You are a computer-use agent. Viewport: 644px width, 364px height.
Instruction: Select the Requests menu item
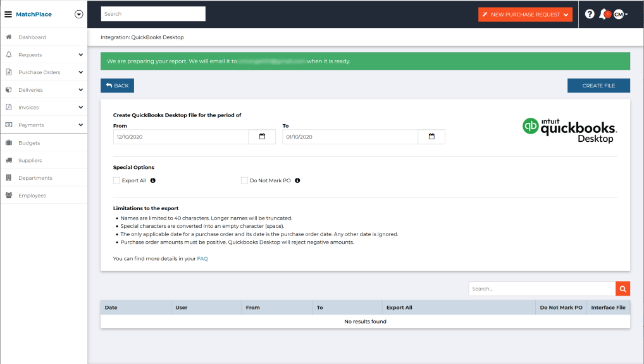44,54
